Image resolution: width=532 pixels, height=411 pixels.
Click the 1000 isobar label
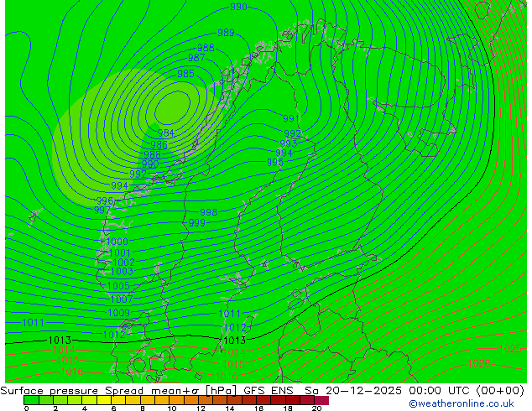[117, 242]
